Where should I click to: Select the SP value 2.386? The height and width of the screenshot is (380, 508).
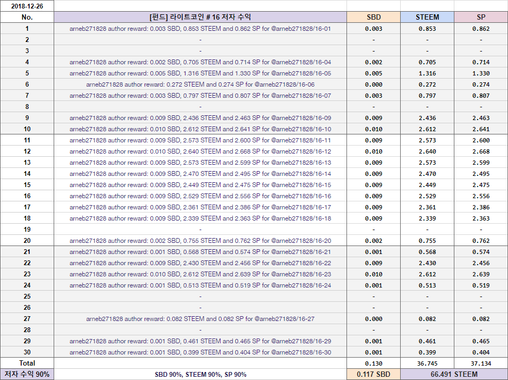tap(481, 207)
